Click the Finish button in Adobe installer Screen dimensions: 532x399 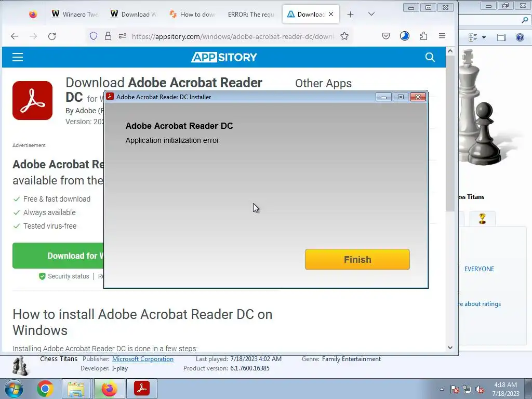point(357,260)
